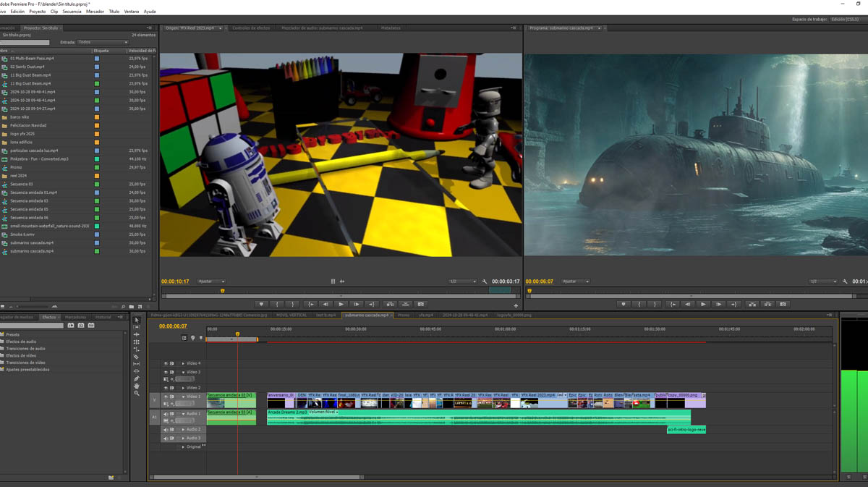Screen dimensions: 868x487
Task: Select the 'Arcade Dreams 2.mp3' audio clip
Action: 286,412
